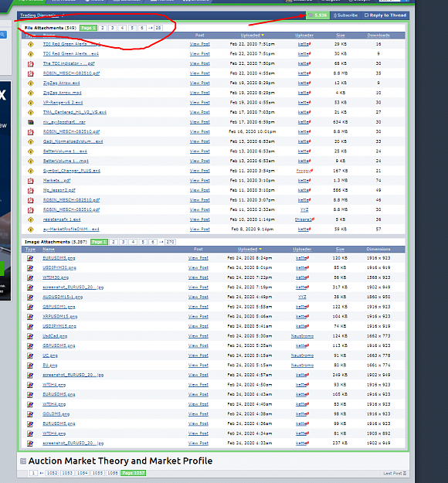Go to image attachments page 3
Image resolution: width=448 pixels, height=483 pixels.
tap(123, 242)
